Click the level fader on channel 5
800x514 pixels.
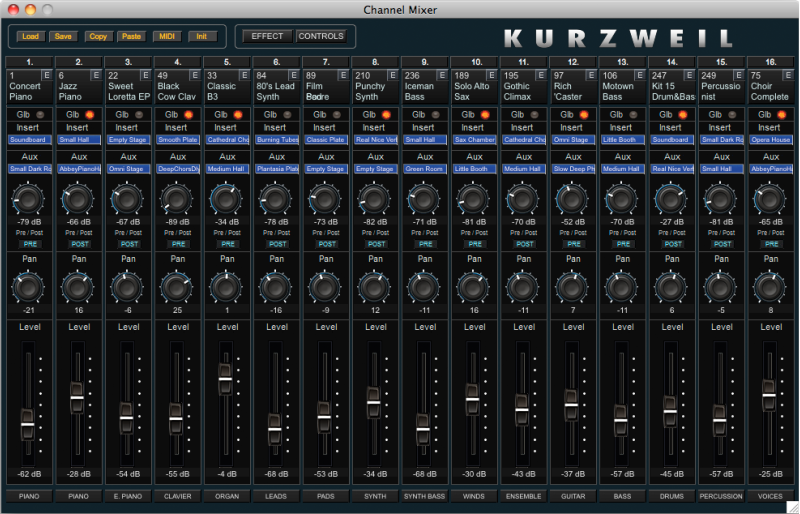(x=225, y=379)
